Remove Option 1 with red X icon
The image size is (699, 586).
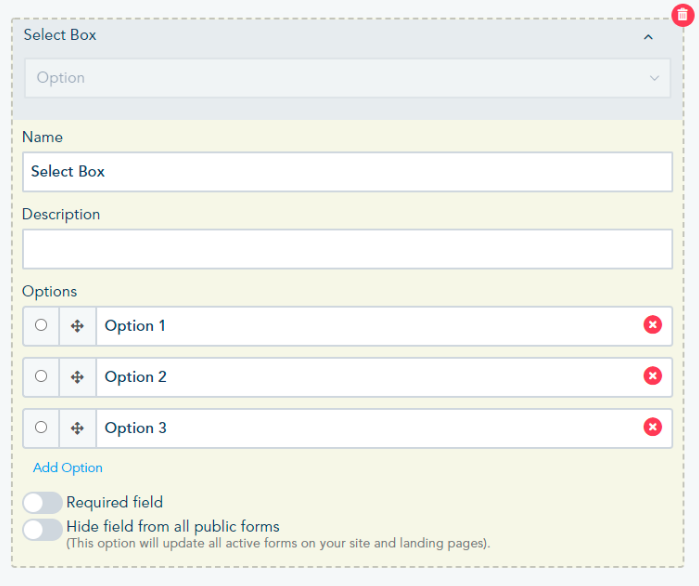click(x=652, y=325)
